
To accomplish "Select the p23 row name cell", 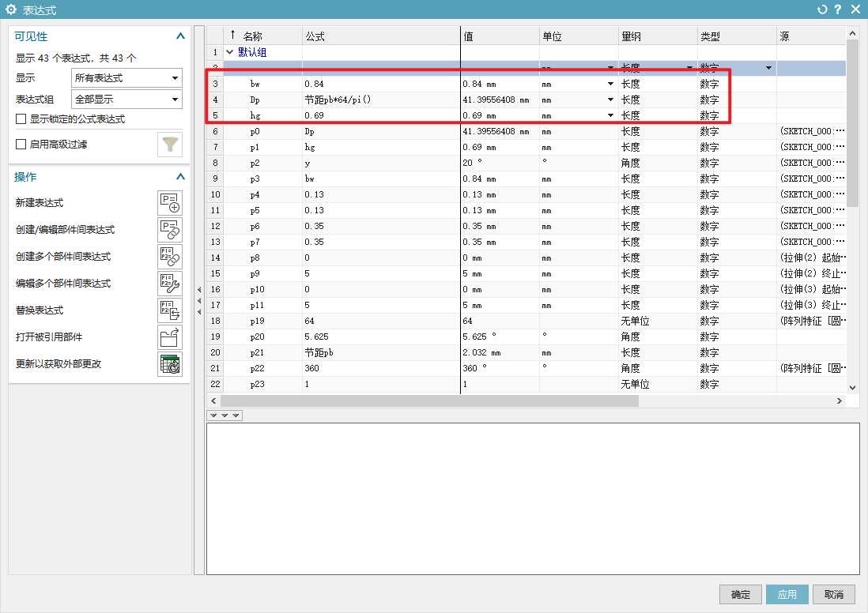I will (263, 384).
